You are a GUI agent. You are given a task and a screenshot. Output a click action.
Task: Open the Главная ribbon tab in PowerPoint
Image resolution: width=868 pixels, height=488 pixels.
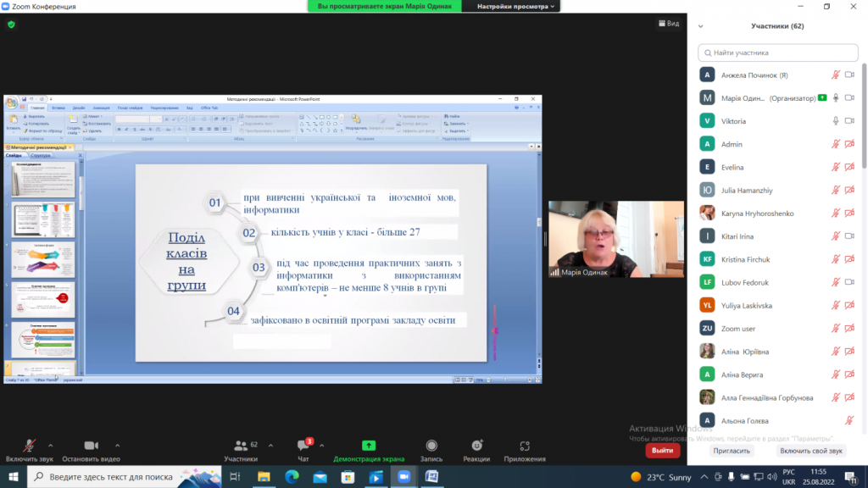pyautogui.click(x=37, y=108)
